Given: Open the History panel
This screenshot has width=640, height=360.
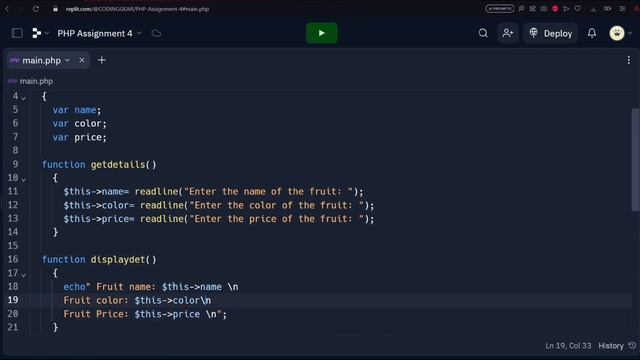Looking at the screenshot, I should tap(617, 346).
